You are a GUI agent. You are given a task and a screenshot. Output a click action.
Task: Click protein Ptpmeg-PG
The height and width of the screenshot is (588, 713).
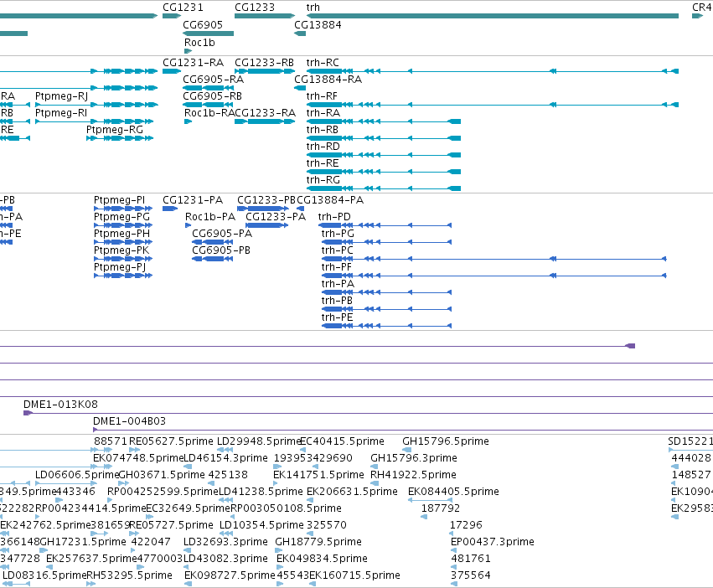point(121,218)
